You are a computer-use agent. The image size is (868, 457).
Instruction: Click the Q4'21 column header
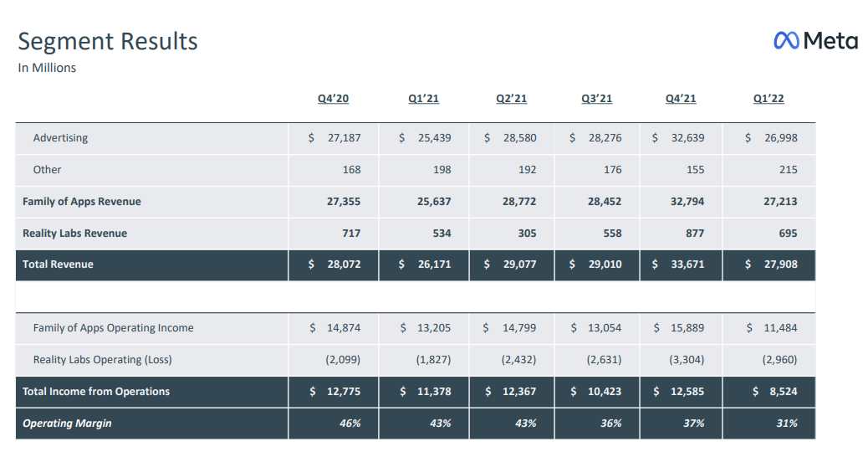click(x=681, y=99)
